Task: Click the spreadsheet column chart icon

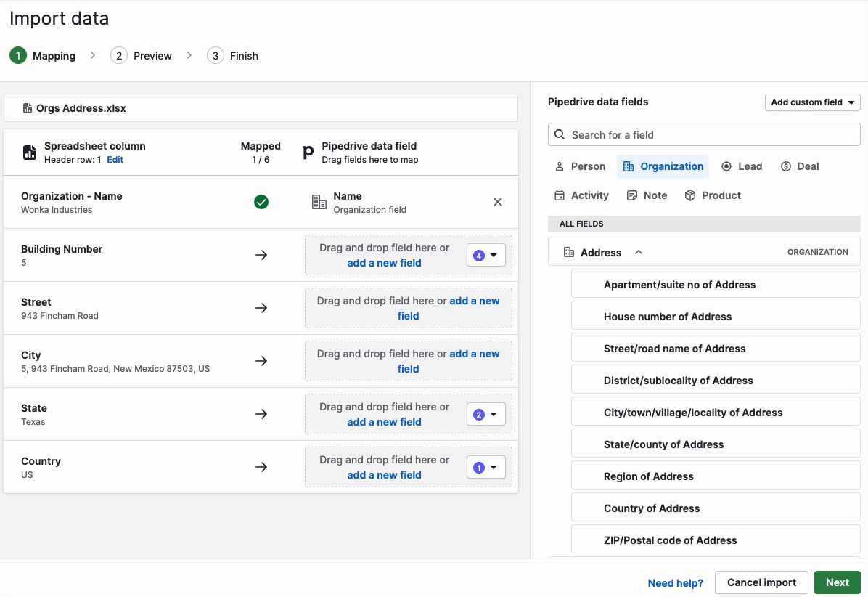Action: coord(29,153)
